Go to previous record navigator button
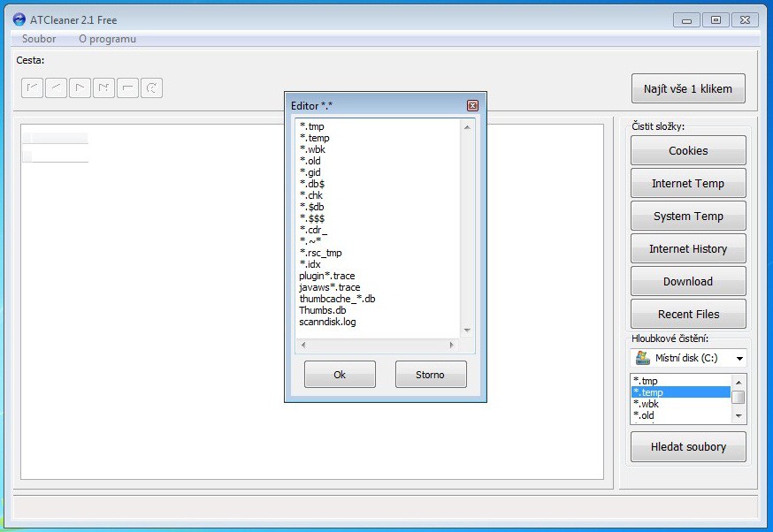The image size is (773, 532). pos(57,88)
